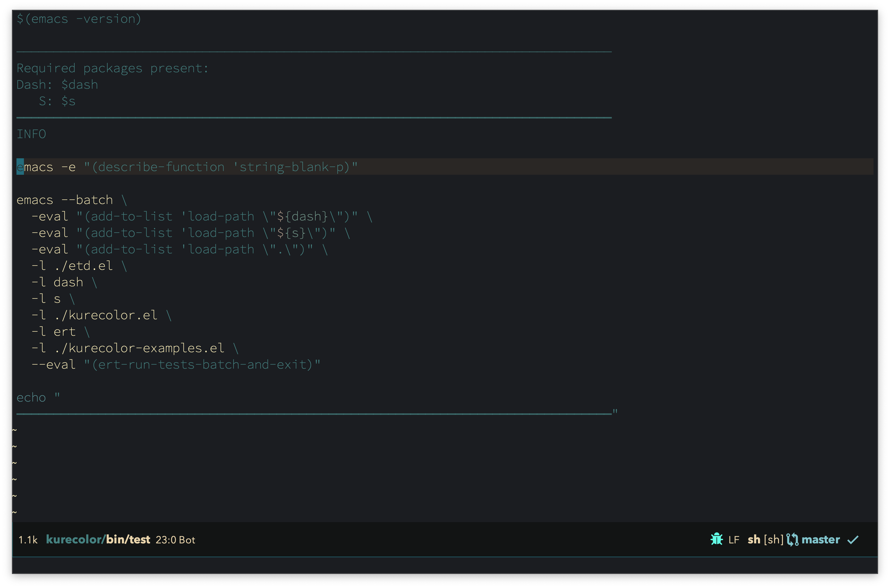Viewport: 890px width, 588px height.
Task: Click the LF line-ending indicator
Action: coord(734,540)
